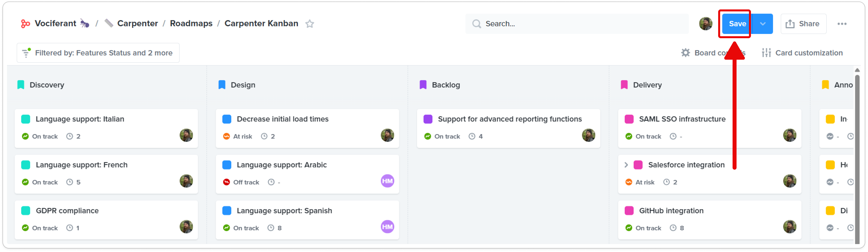Click the purple swatch on advanced reporting card
This screenshot has width=868, height=252.
coord(428,119)
